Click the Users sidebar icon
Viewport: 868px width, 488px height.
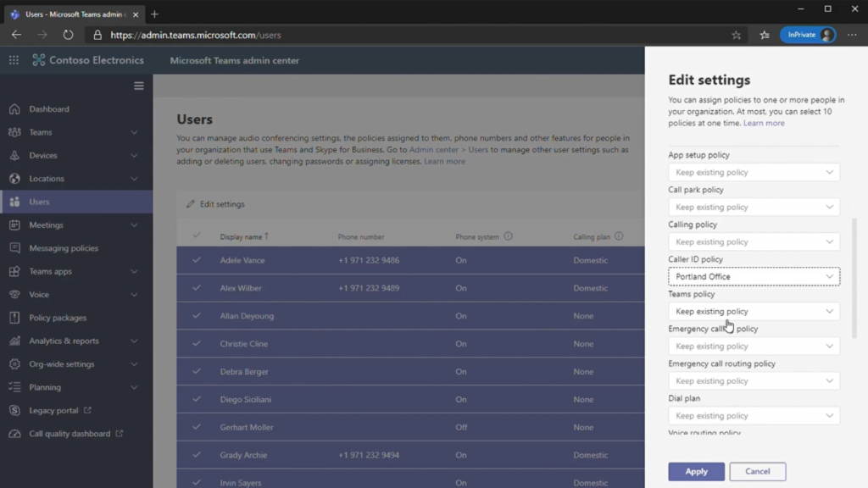(x=14, y=202)
